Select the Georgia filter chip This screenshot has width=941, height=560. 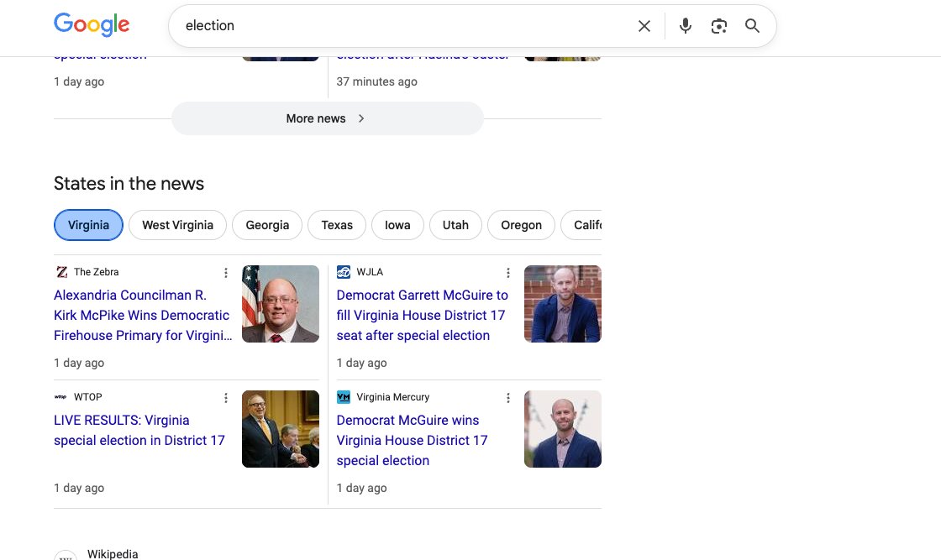pyautogui.click(x=267, y=225)
